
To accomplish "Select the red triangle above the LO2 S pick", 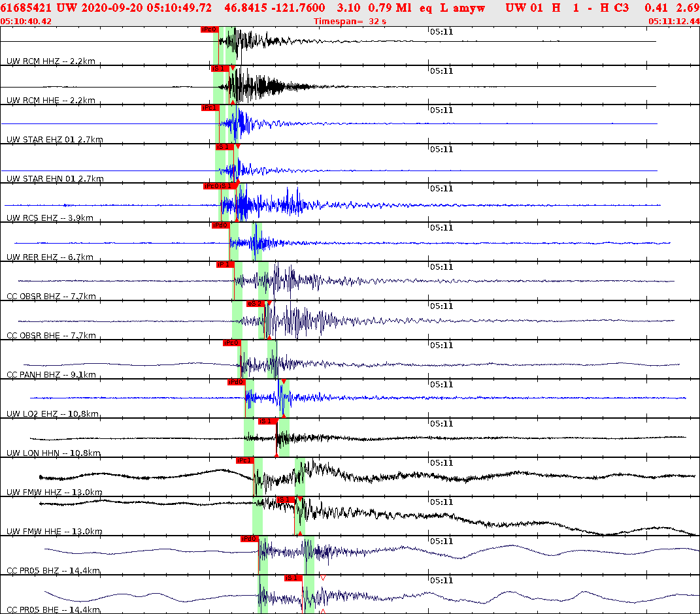I will coord(285,380).
